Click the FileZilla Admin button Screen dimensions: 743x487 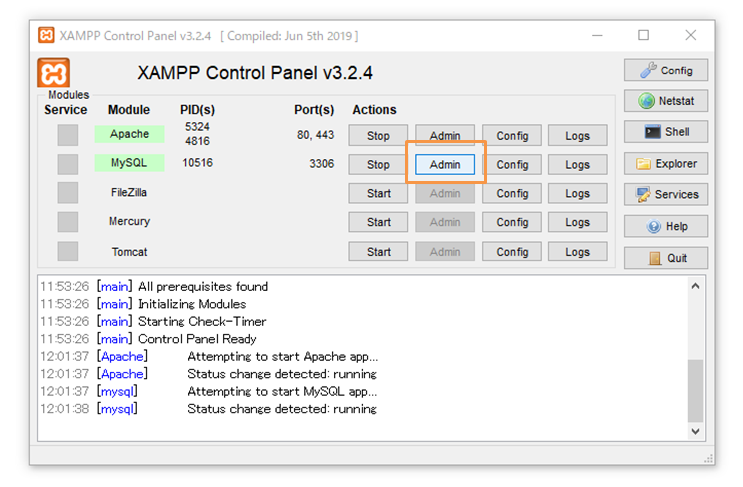[445, 193]
